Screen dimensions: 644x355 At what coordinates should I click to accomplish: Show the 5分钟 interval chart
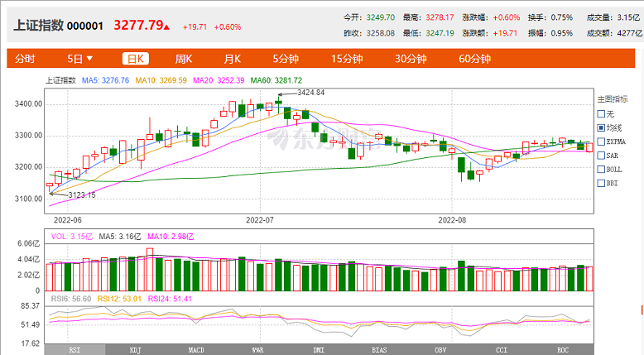tap(286, 59)
